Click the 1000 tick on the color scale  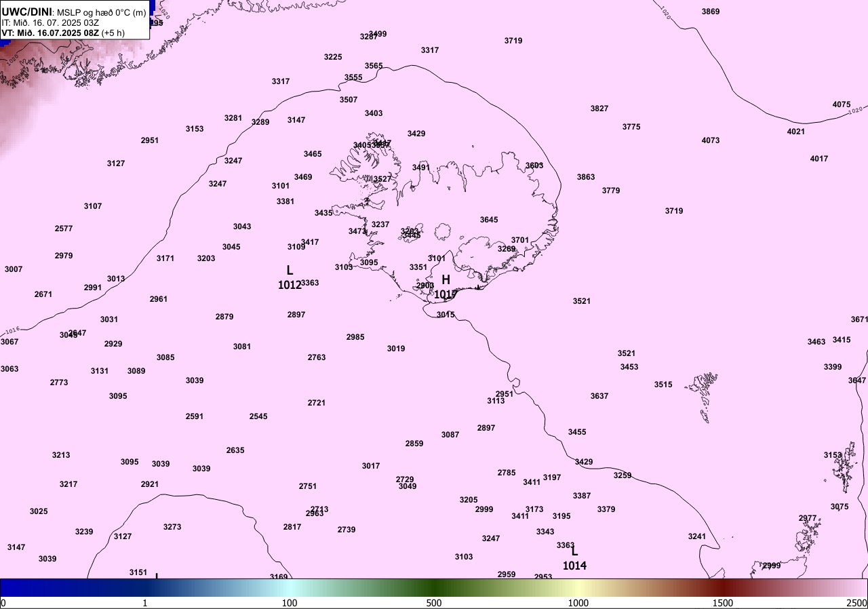[x=578, y=603]
